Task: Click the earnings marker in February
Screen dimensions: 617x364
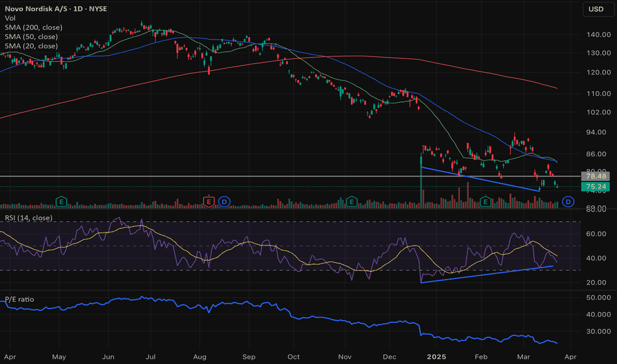Action: click(485, 202)
